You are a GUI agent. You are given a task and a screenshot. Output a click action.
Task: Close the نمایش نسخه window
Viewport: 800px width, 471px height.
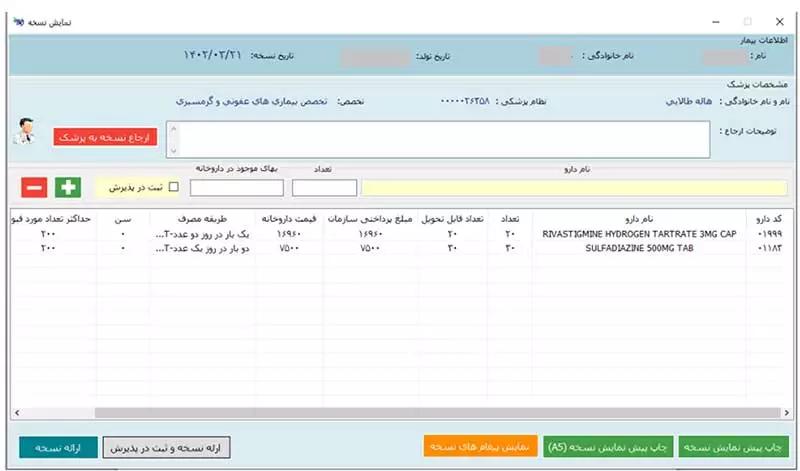click(780, 21)
